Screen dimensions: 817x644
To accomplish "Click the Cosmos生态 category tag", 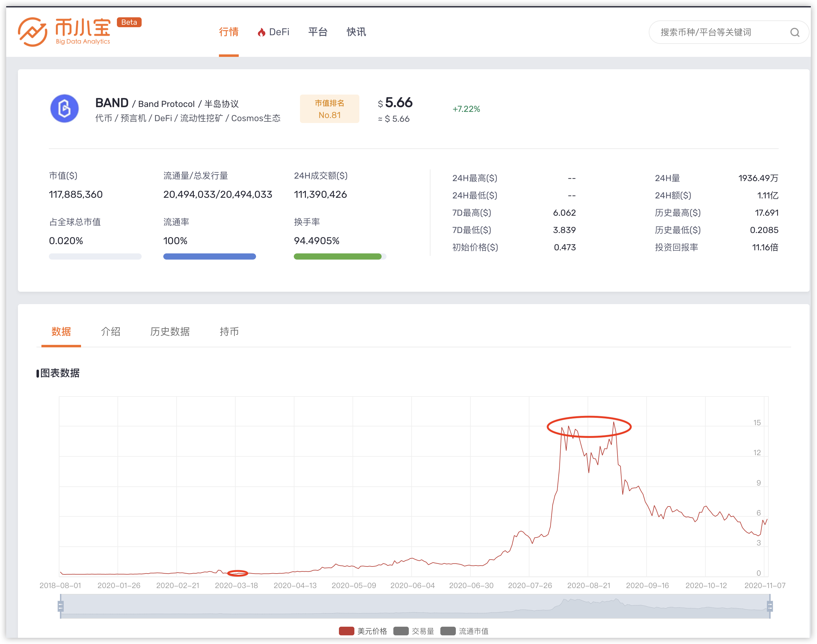I will pos(256,118).
